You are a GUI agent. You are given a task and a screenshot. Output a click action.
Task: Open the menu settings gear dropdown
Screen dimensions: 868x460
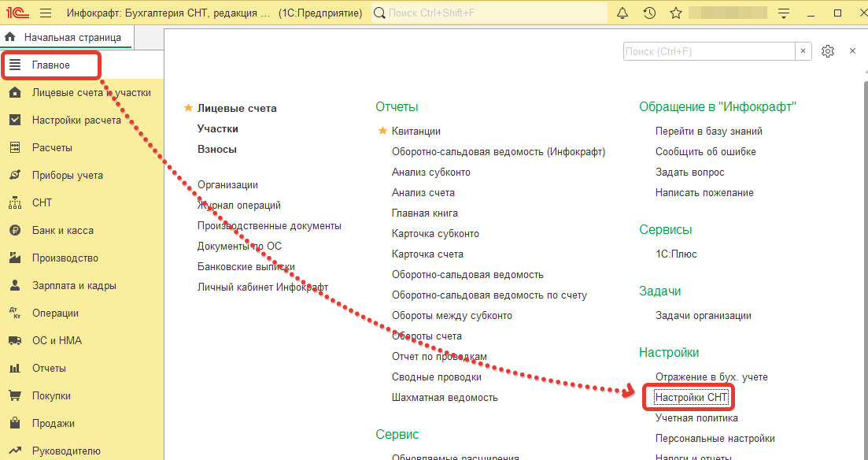[x=828, y=51]
